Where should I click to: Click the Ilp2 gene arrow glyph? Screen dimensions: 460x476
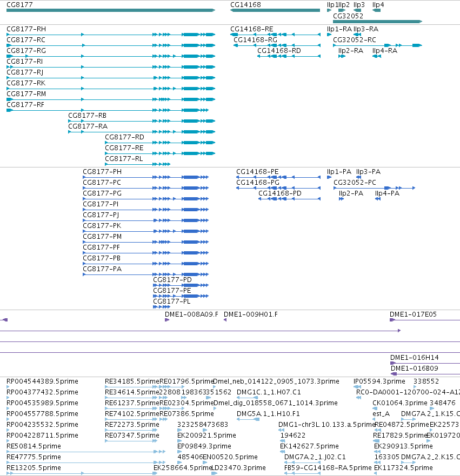[x=342, y=10]
